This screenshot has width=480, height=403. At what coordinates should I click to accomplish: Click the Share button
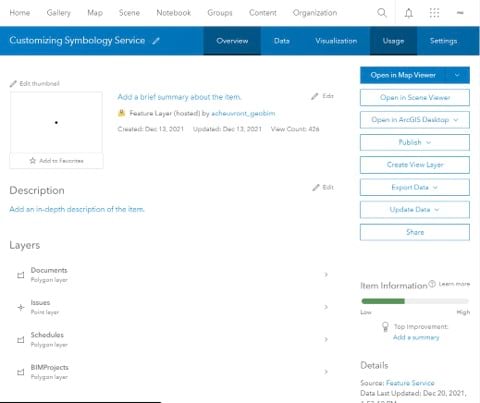click(x=415, y=232)
